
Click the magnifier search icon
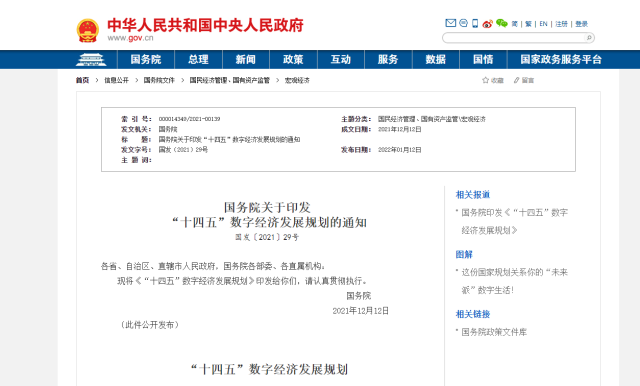(589, 38)
